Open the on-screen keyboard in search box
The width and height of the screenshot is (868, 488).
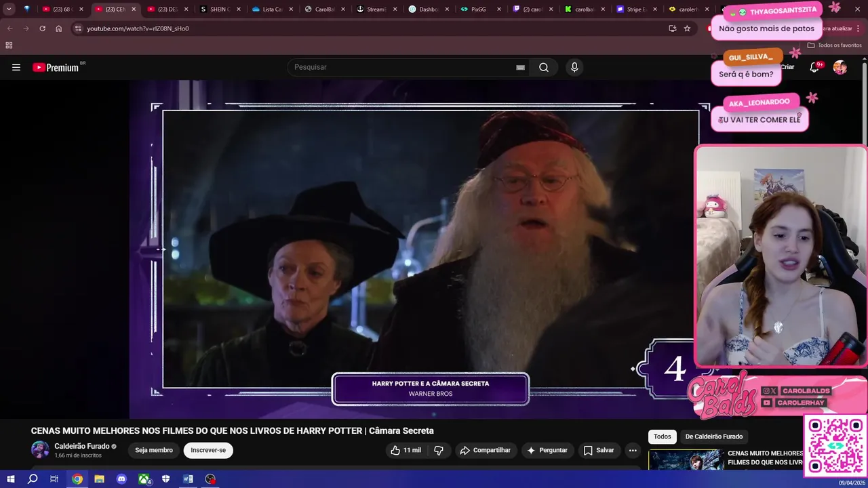point(520,67)
